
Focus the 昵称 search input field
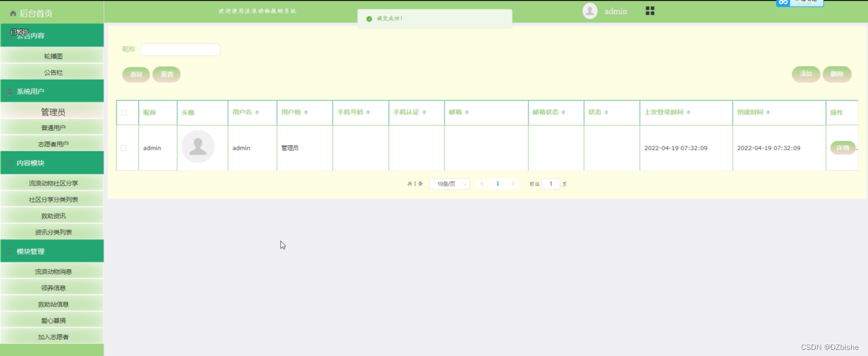(180, 50)
